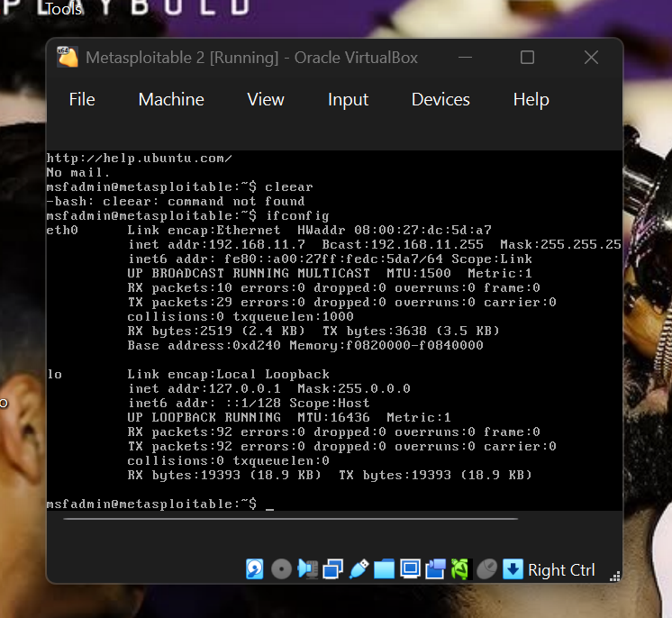
Task: Click the HWaddr 08:00:27:dc:5d:a7 value
Action: 395,230
